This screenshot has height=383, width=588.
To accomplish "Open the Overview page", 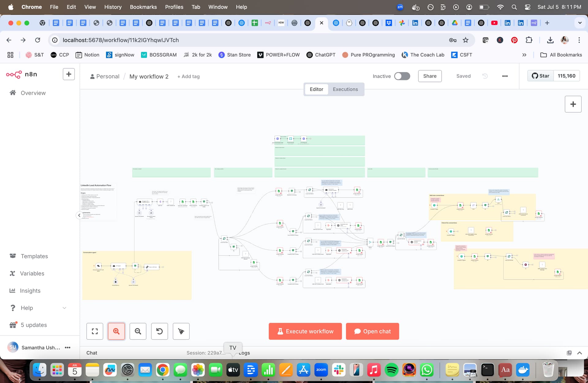I will (x=33, y=93).
